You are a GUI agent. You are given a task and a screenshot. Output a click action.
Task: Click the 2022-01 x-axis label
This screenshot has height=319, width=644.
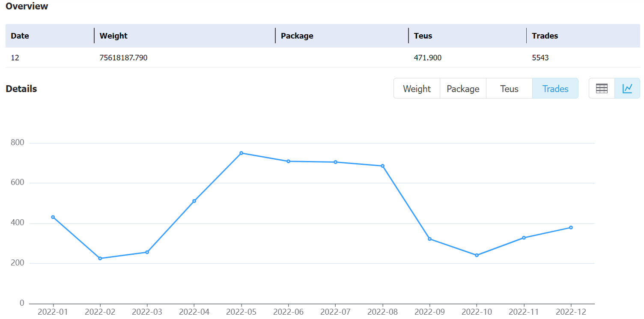[53, 312]
